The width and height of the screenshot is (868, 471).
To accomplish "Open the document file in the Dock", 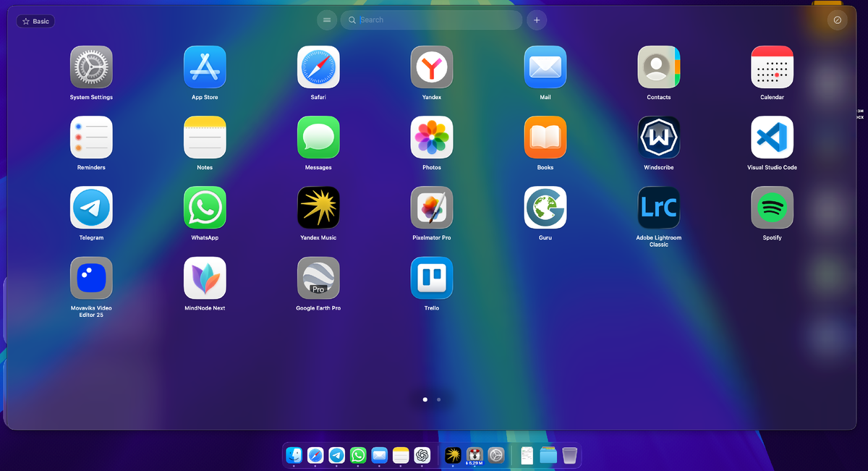I will pos(527,455).
